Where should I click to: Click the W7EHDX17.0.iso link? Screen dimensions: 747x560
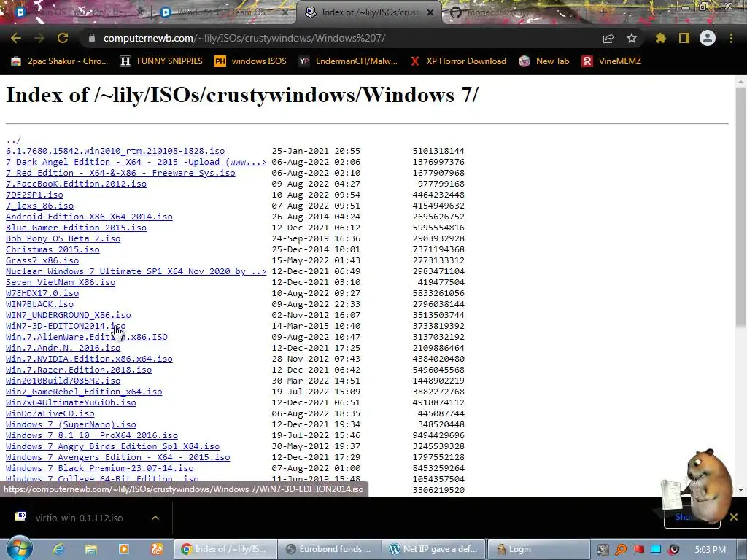pos(42,293)
